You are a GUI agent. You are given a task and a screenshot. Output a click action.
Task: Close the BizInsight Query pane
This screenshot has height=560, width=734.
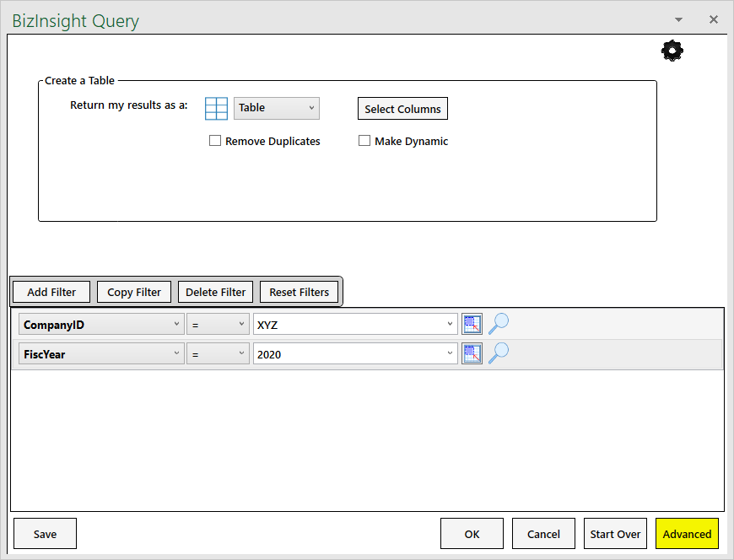coord(714,19)
